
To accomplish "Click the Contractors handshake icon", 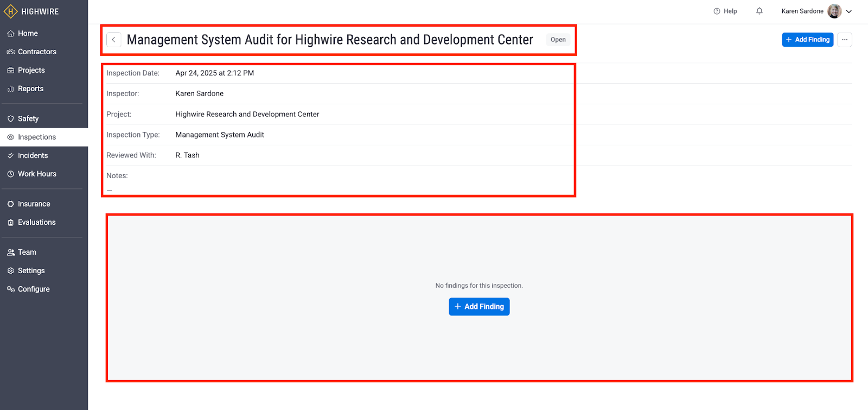I will [10, 52].
